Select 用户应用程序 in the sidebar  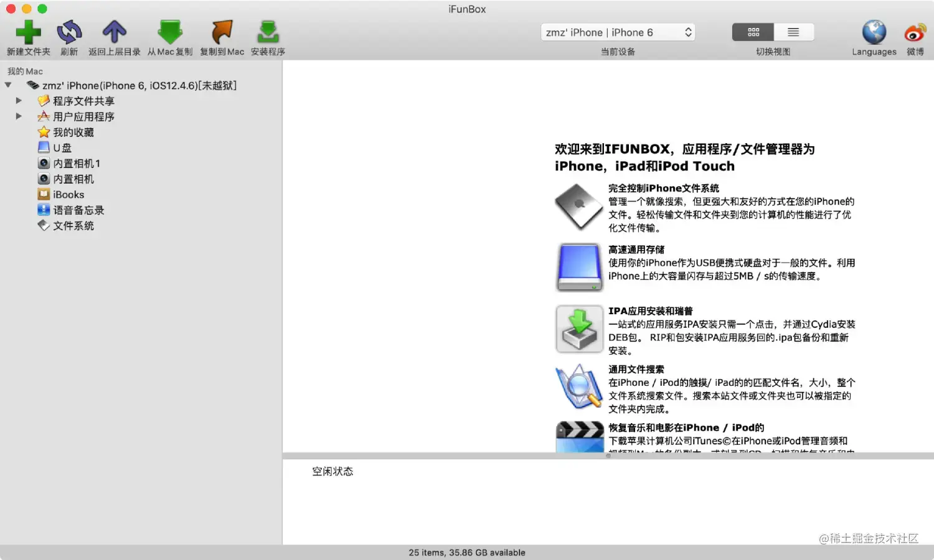click(x=83, y=116)
